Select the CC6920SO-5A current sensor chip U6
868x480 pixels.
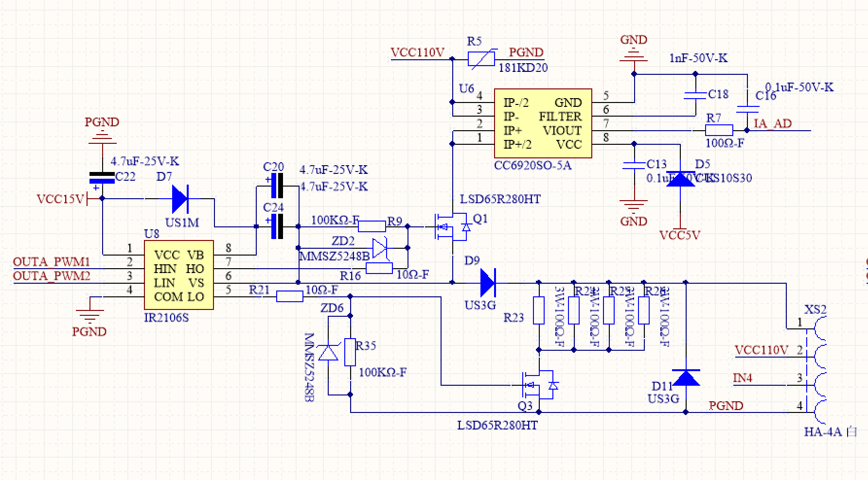pyautogui.click(x=543, y=123)
